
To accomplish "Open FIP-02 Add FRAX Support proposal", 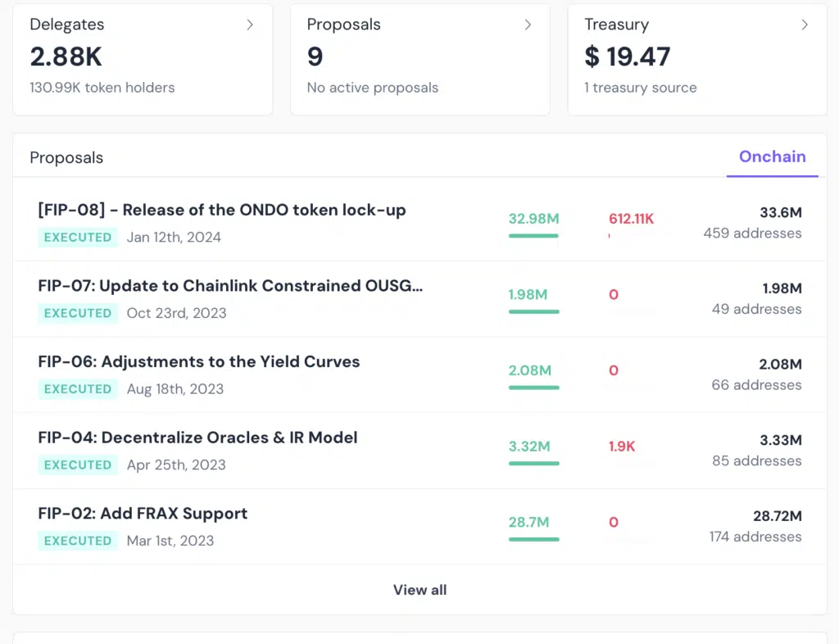I will [x=143, y=514].
